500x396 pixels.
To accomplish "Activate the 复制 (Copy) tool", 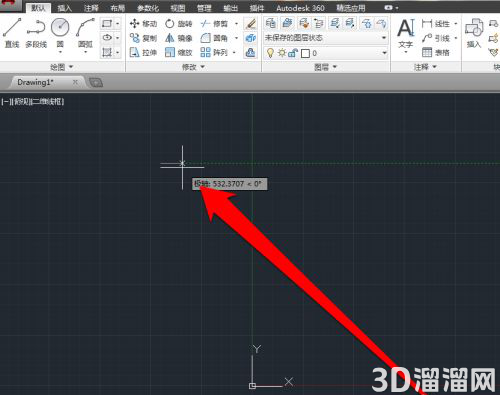I will 143,38.
